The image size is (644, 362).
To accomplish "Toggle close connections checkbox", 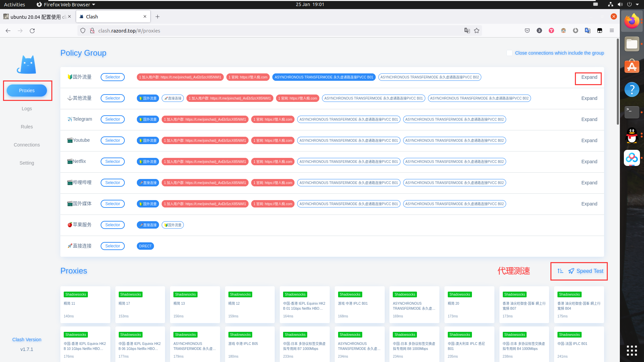I will [509, 53].
